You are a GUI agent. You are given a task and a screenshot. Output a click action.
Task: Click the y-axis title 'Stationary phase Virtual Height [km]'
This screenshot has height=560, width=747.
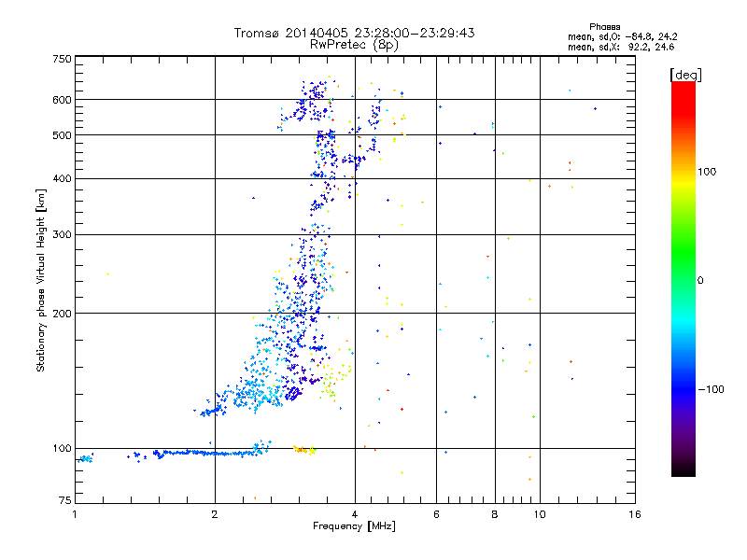click(40, 280)
